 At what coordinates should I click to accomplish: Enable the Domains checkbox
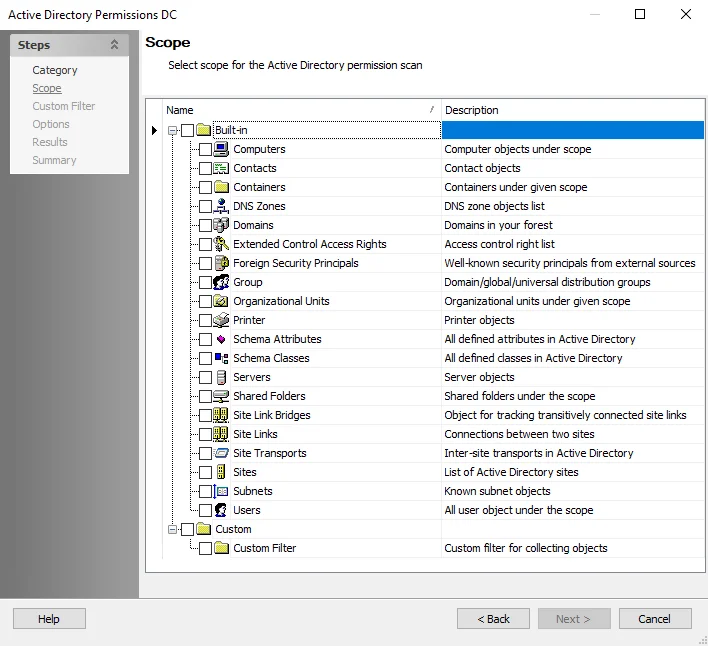coord(205,225)
